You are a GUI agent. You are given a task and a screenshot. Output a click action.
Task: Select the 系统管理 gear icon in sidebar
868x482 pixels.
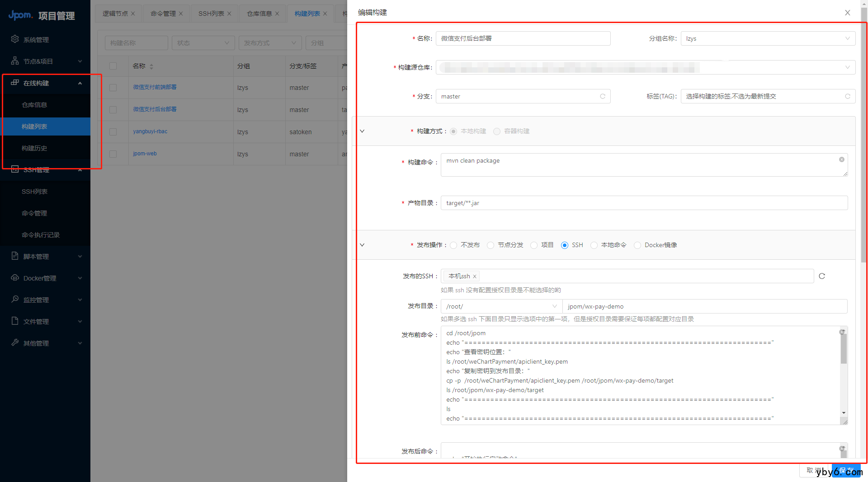[15, 39]
